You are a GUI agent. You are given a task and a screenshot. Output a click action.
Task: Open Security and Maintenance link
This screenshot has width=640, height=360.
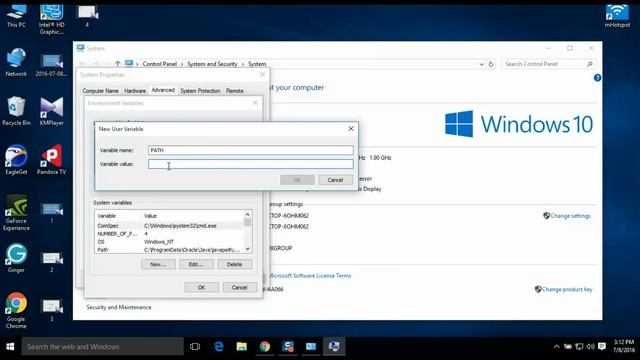[x=119, y=307]
